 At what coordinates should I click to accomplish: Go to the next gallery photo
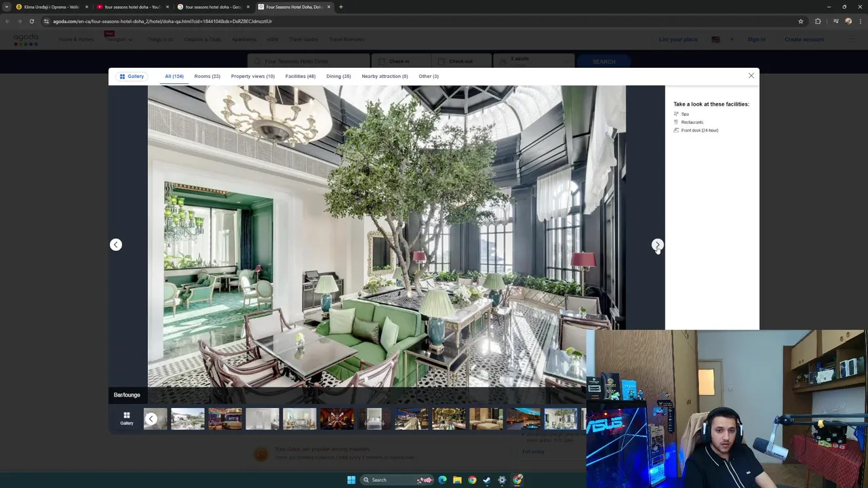657,245
